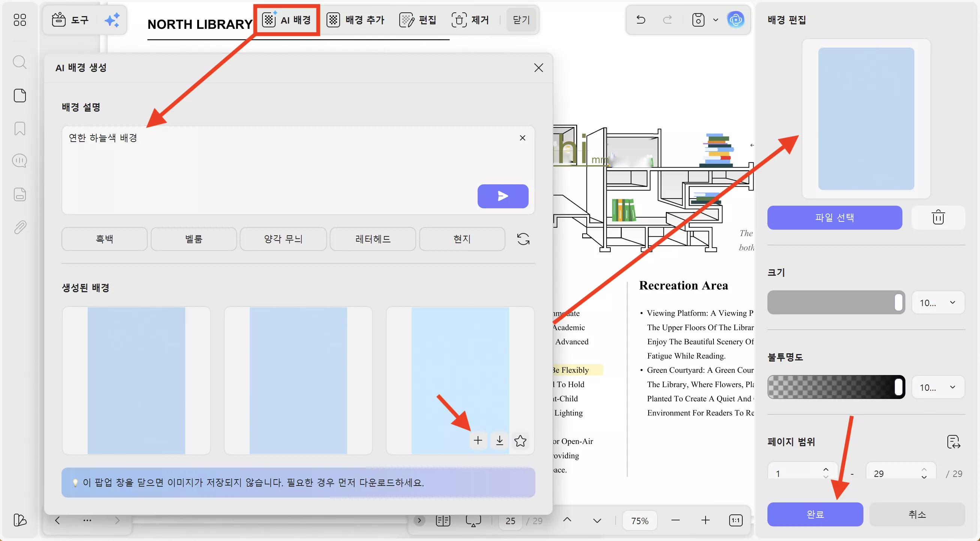Delete the background using the trash icon
Viewport: 980px width, 541px height.
tap(938, 217)
